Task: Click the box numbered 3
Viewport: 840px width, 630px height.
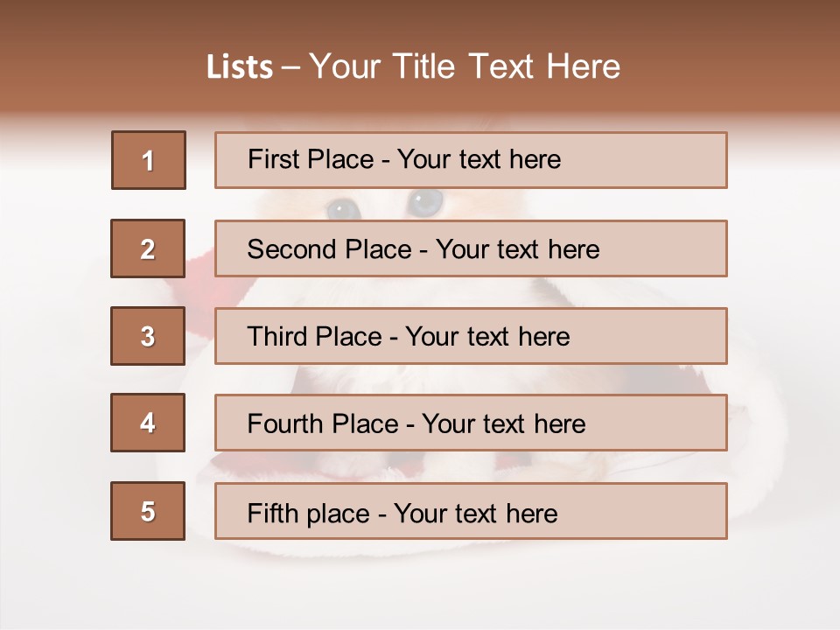Action: [x=149, y=336]
